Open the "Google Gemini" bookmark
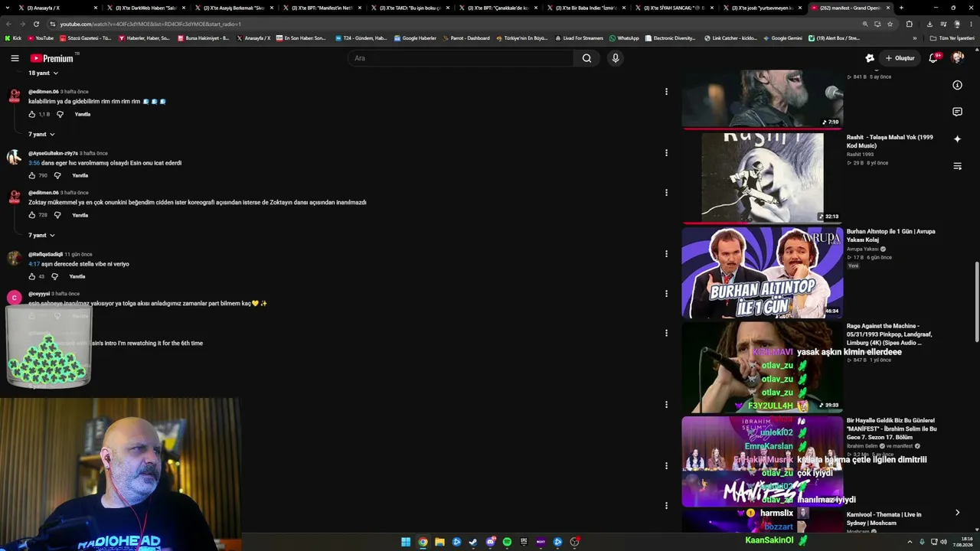 [782, 37]
